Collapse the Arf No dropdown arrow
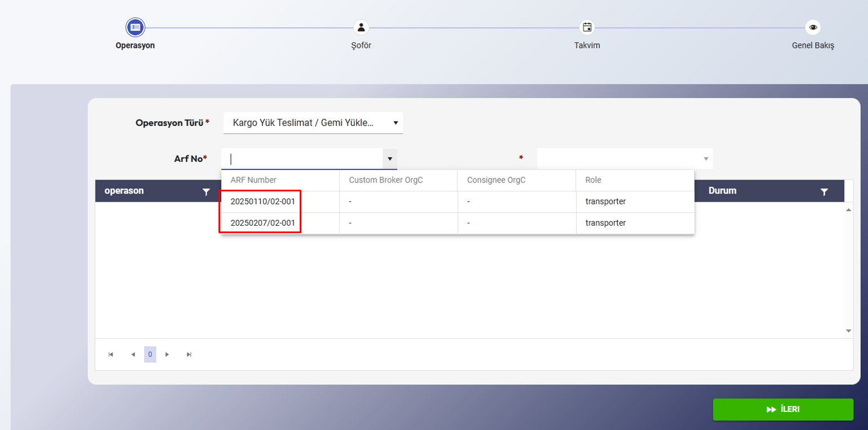 click(390, 159)
